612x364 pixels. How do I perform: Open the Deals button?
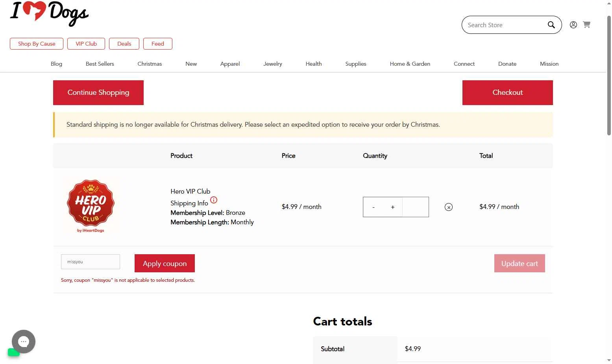point(124,44)
